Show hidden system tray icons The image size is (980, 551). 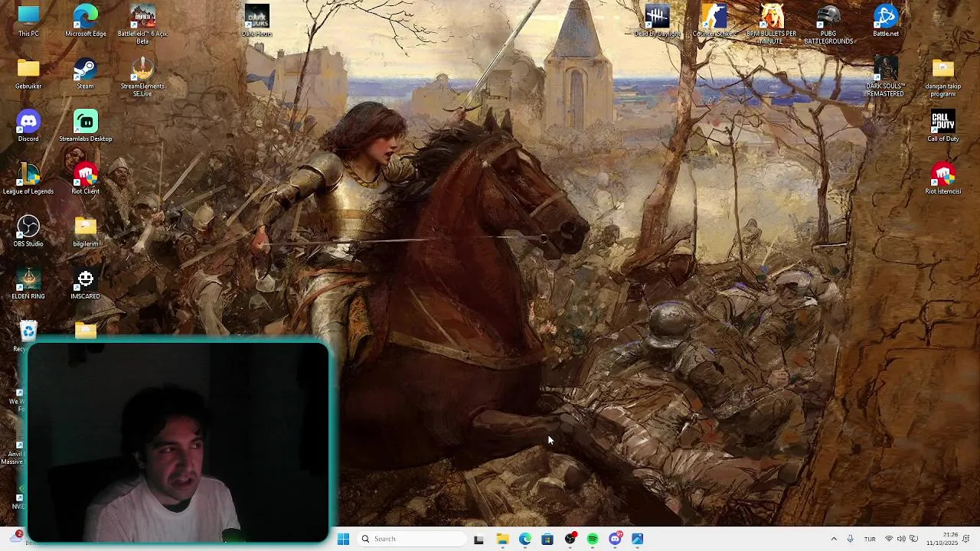(834, 539)
